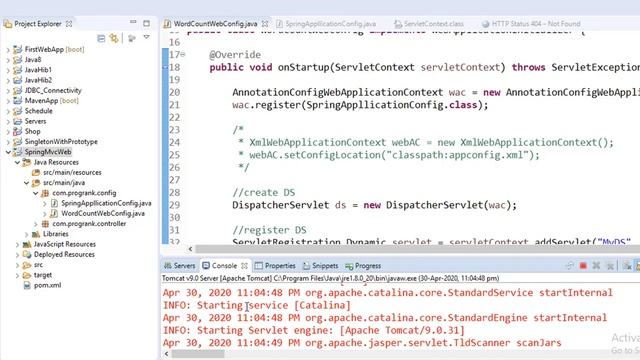Collapse the Java Resources node
This screenshot has height=360, width=640.
(17, 162)
